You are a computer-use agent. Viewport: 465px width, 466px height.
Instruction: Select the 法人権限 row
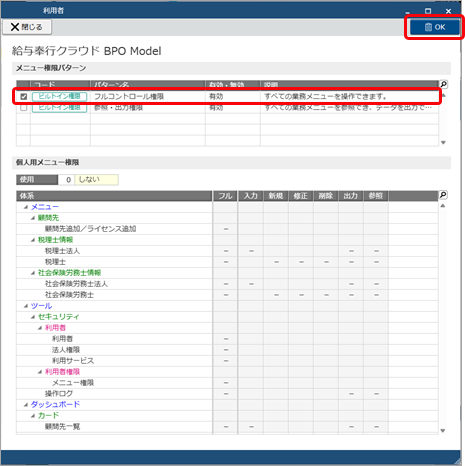click(227, 350)
